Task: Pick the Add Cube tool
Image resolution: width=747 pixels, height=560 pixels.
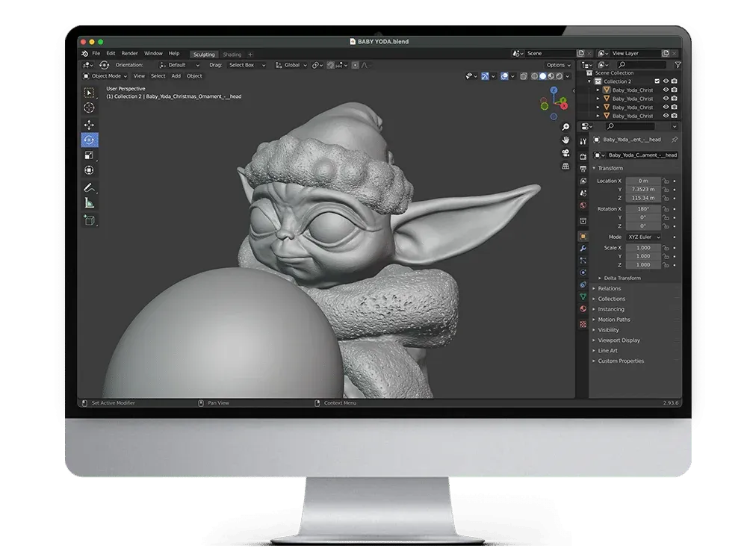Action: click(x=89, y=220)
